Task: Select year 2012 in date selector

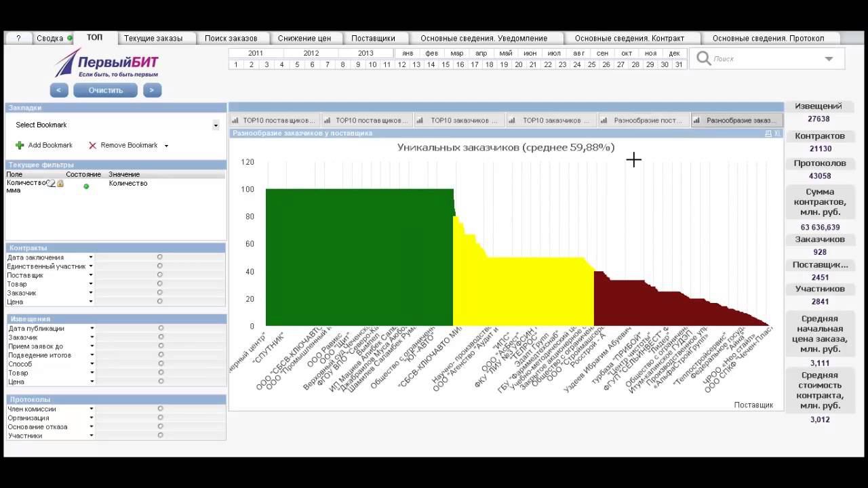Action: click(x=311, y=53)
